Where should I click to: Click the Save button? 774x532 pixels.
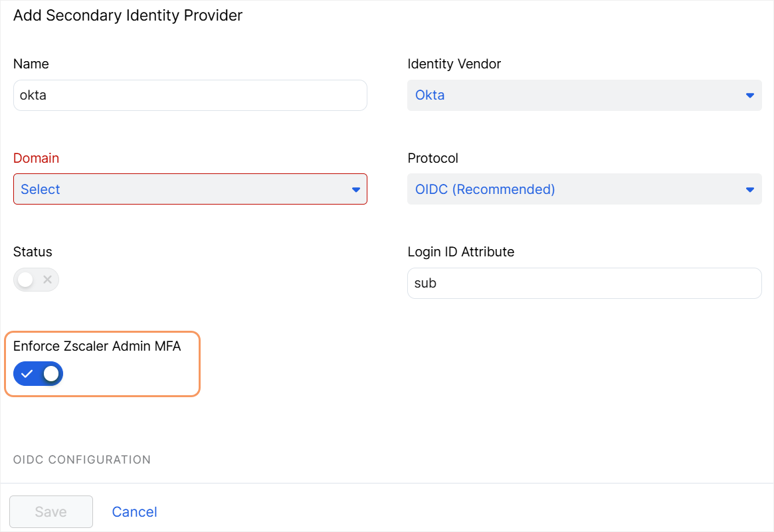[x=50, y=511]
